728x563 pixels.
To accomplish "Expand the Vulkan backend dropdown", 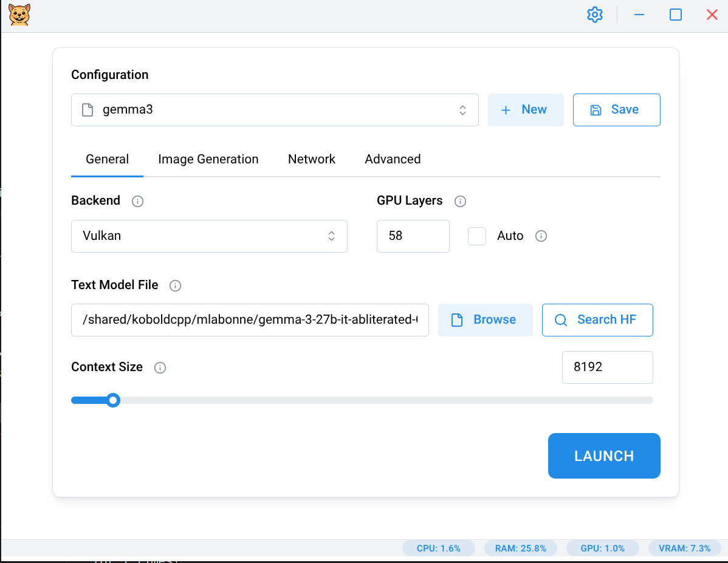I will (209, 236).
